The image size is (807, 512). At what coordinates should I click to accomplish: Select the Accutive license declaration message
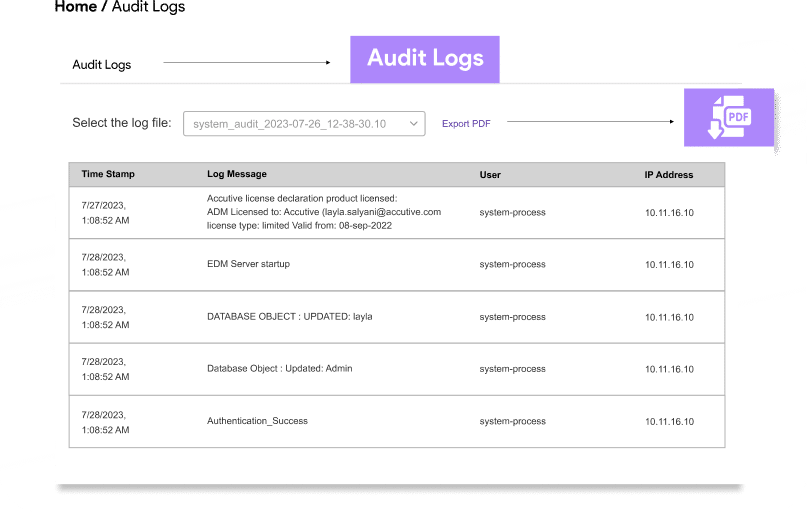(324, 212)
